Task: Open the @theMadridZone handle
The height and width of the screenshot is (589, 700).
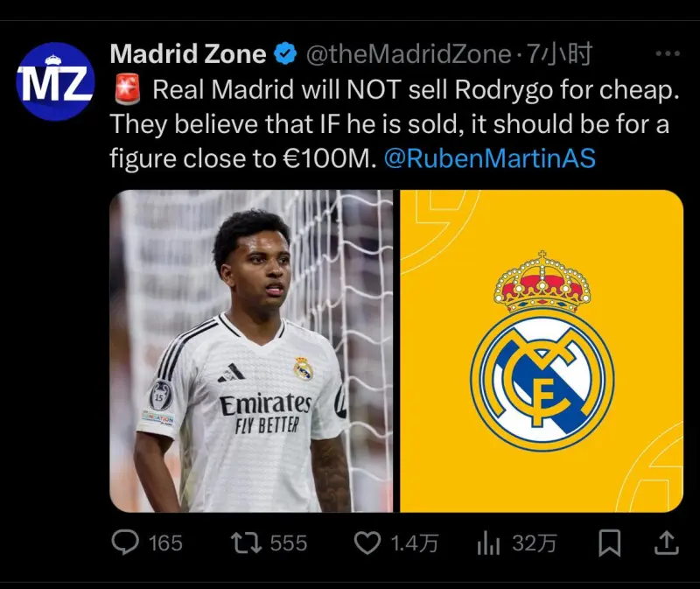Action: 409,54
